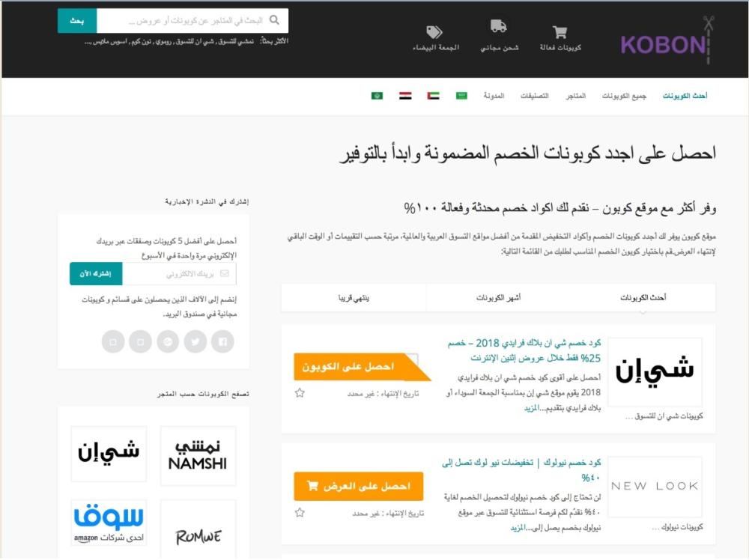Screen dimensions: 749x560
Task: Open التصنيفات navigation item
Action: tap(535, 96)
